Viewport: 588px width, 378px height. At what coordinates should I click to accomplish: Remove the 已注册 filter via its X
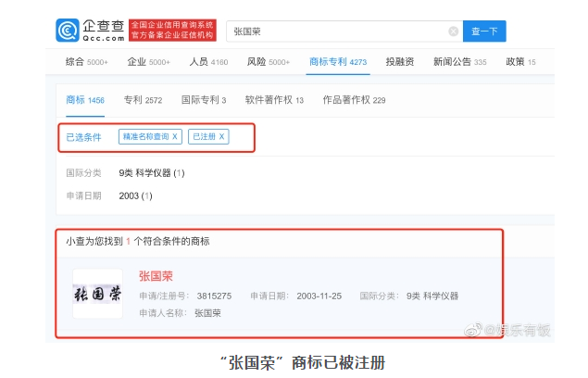221,137
